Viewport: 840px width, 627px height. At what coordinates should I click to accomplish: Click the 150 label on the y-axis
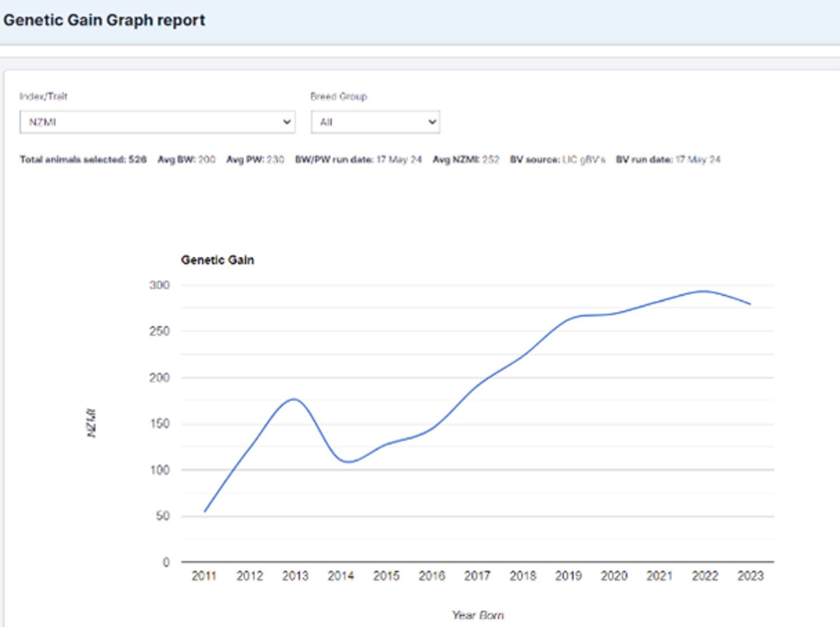click(x=159, y=424)
